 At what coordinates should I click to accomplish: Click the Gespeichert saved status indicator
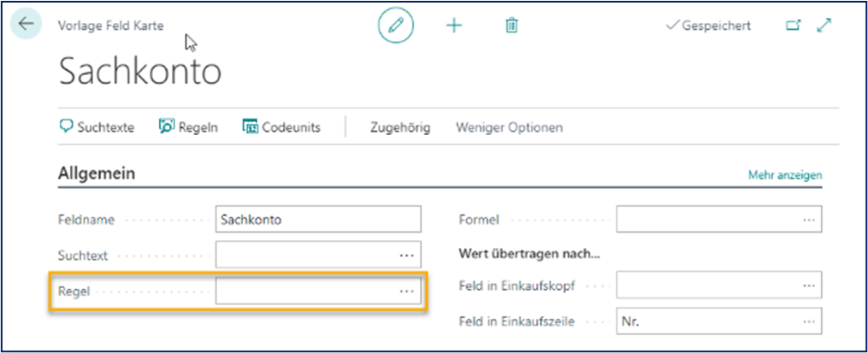click(x=708, y=26)
